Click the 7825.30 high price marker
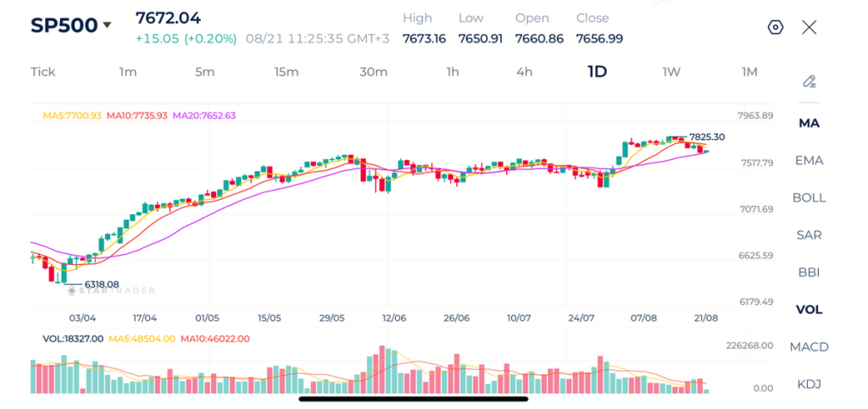This screenshot has width=868, height=409. pos(707,137)
